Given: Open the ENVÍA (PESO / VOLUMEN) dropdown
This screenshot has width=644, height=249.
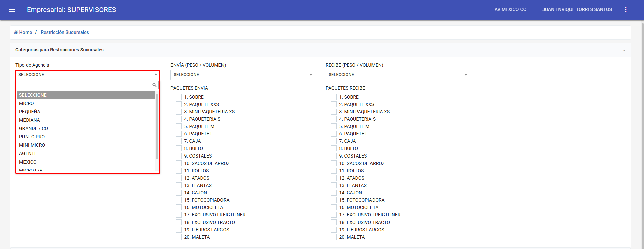Looking at the screenshot, I should (243, 75).
